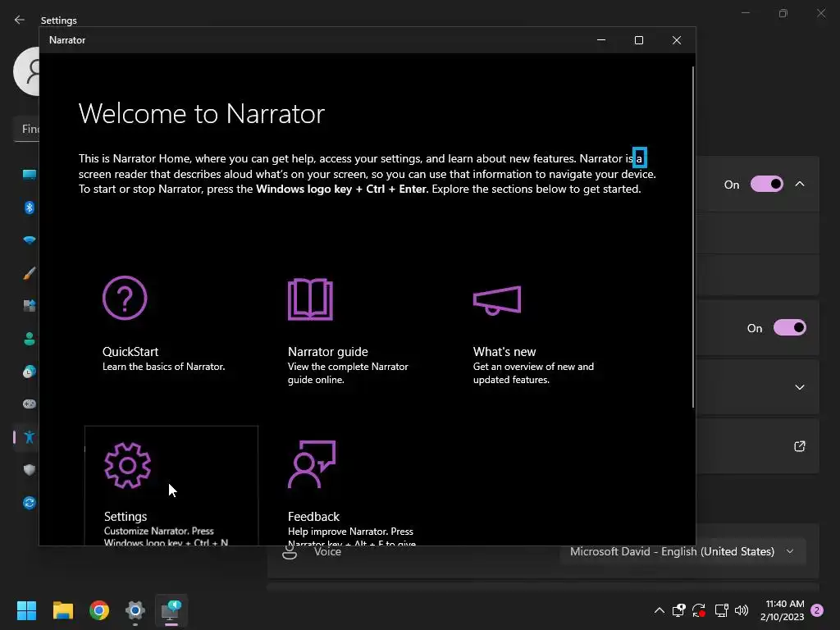Open Windows Update icon in sidebar
This screenshot has width=840, height=630.
point(29,503)
